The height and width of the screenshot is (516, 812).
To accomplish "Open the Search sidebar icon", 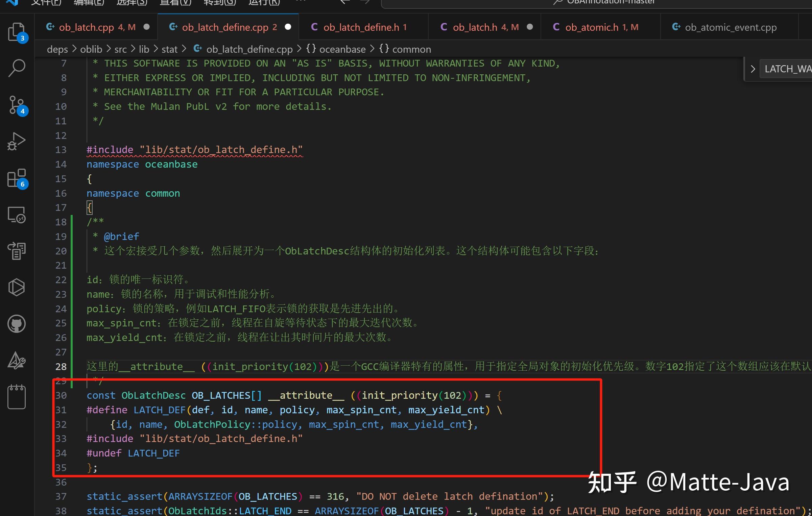I will pyautogui.click(x=17, y=68).
